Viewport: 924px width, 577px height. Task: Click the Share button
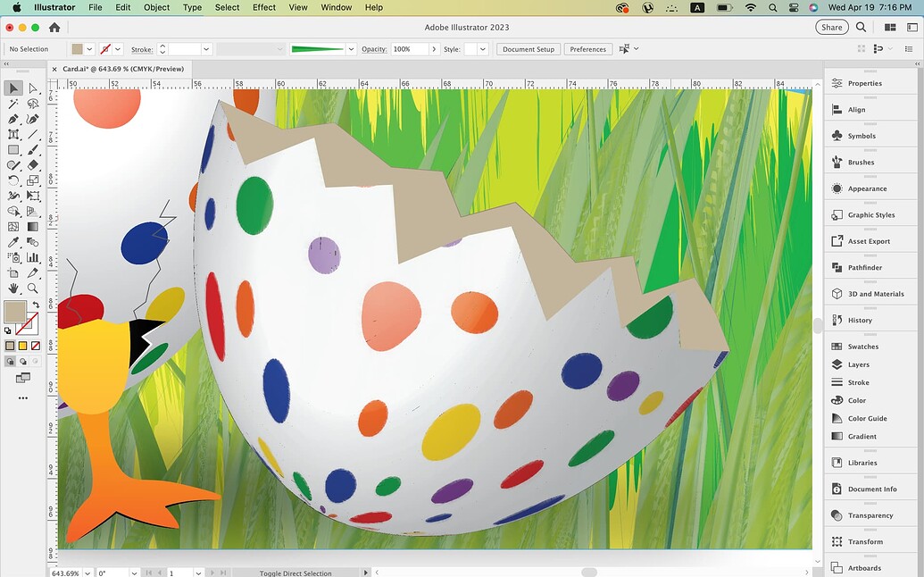(831, 27)
